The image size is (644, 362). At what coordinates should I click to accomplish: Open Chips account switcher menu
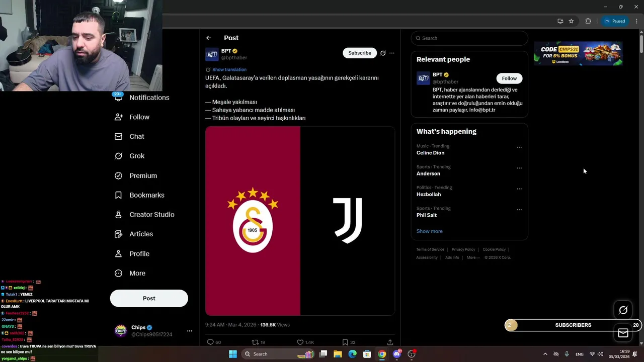[189, 331]
